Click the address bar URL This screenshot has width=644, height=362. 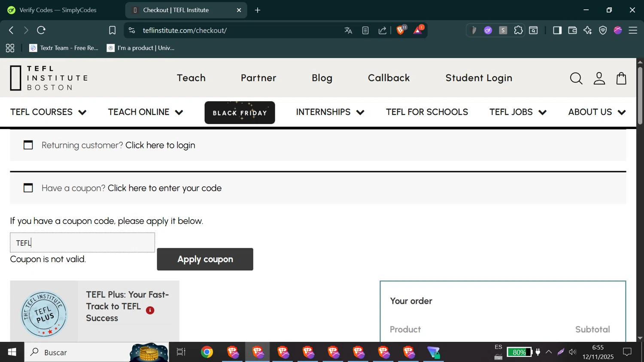(185, 30)
